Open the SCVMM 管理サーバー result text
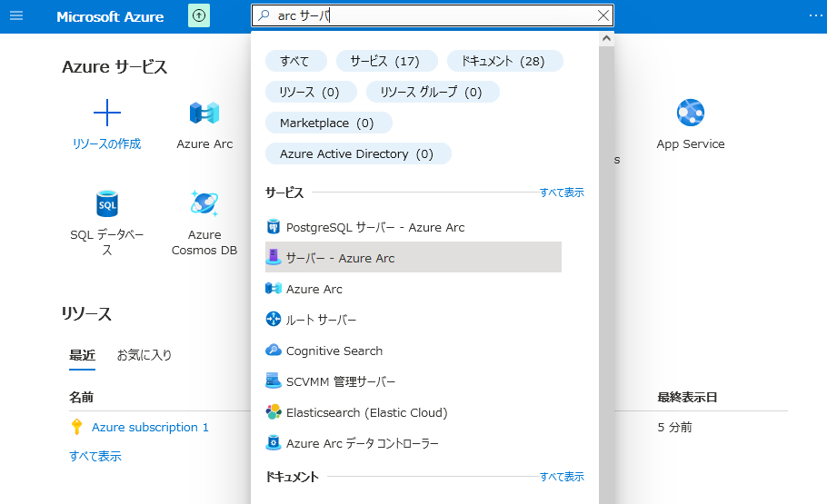827x504 pixels. tap(340, 381)
